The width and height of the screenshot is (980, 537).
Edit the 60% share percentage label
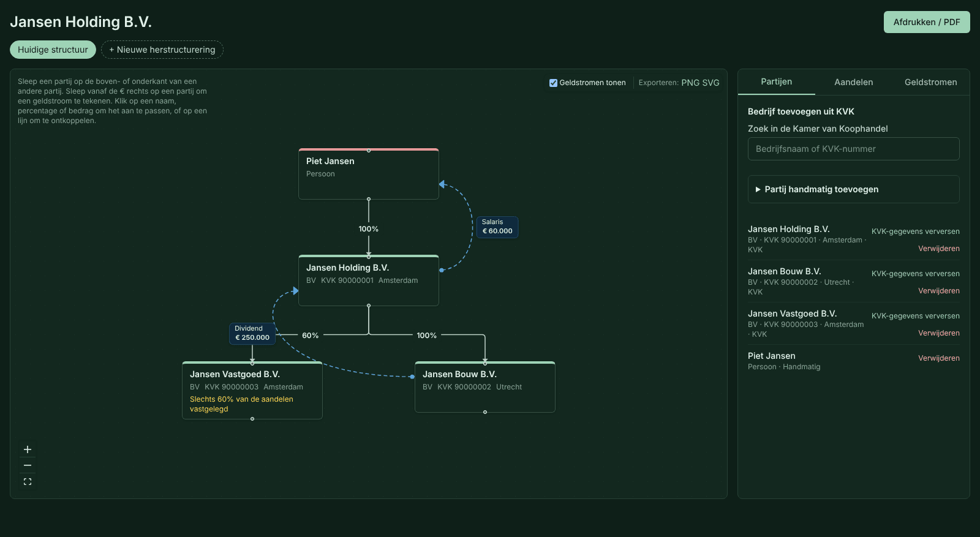[311, 336]
